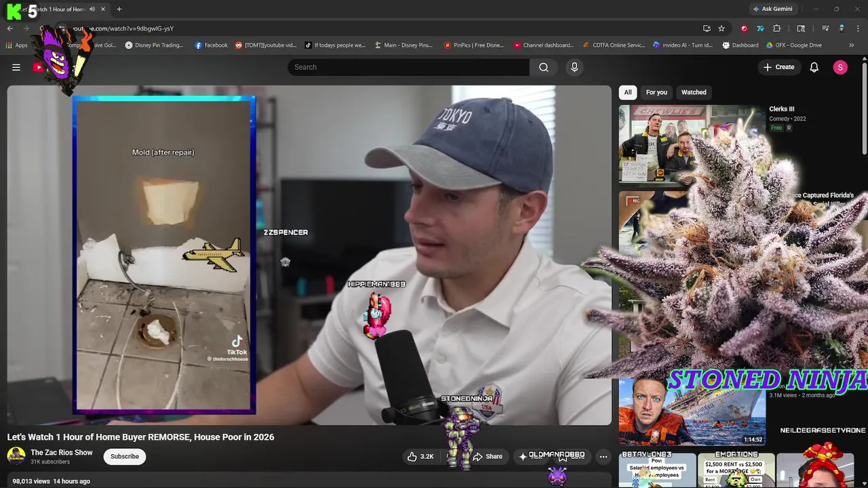
Task: Click the red extension icon in toolbar
Action: pyautogui.click(x=744, y=28)
